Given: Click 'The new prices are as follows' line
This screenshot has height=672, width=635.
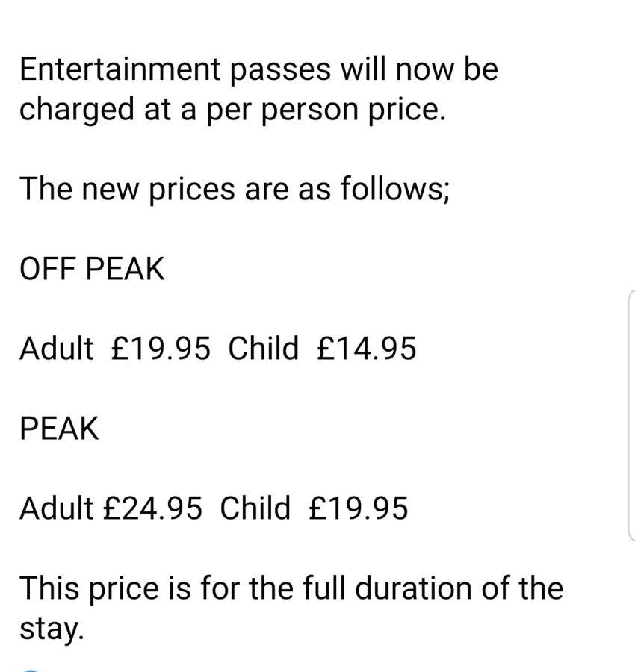Looking at the screenshot, I should 235,190.
